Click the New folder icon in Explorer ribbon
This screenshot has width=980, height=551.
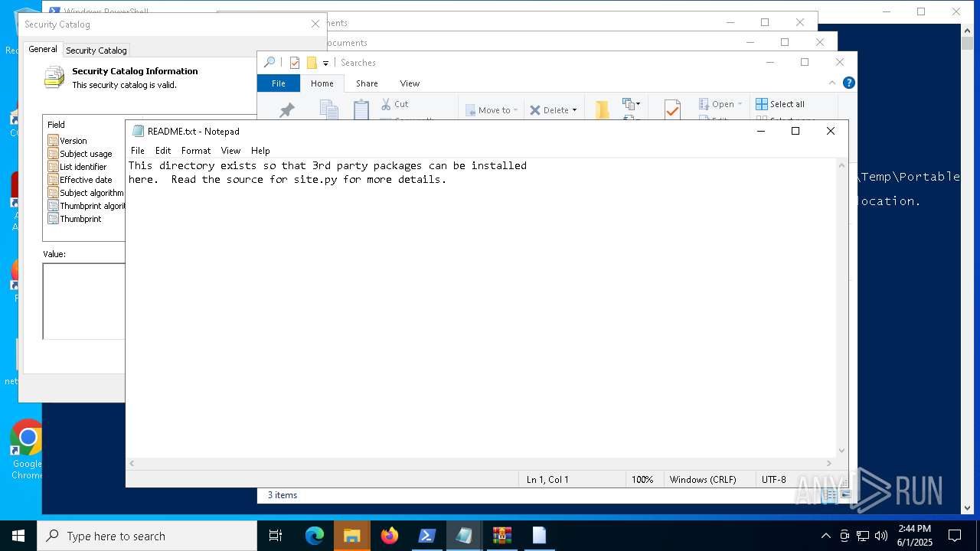[x=603, y=110]
